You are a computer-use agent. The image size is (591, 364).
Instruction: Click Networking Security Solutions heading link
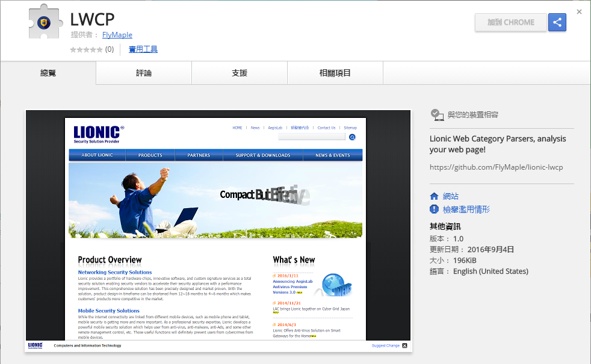tap(115, 272)
